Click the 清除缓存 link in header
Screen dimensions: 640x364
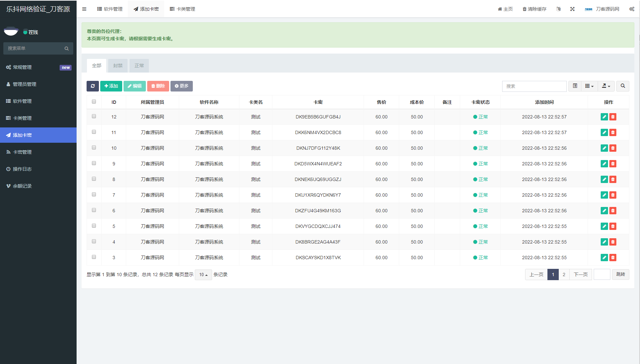click(x=534, y=9)
